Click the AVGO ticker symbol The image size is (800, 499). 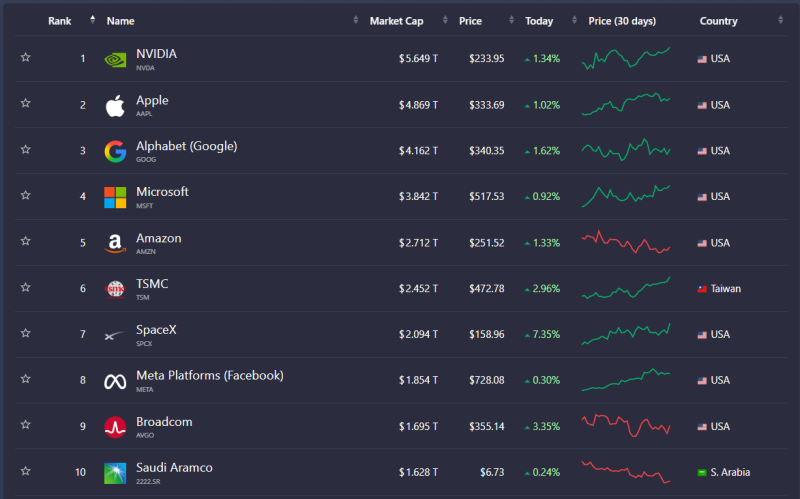point(145,435)
